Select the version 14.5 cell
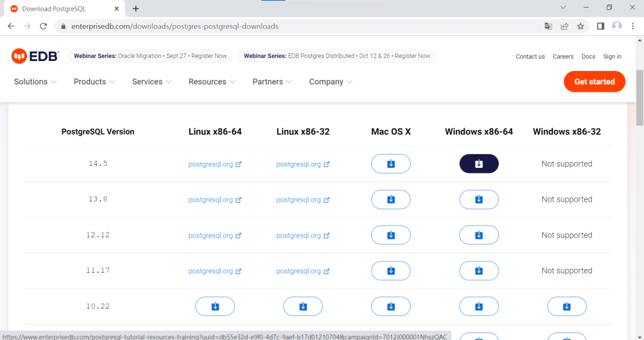The image size is (644, 340). click(x=97, y=163)
